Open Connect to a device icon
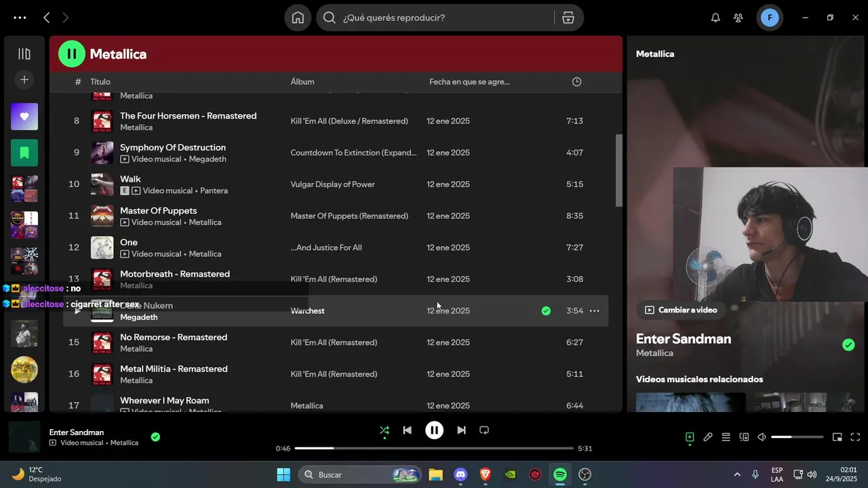Viewport: 868px width, 488px height. 744,437
